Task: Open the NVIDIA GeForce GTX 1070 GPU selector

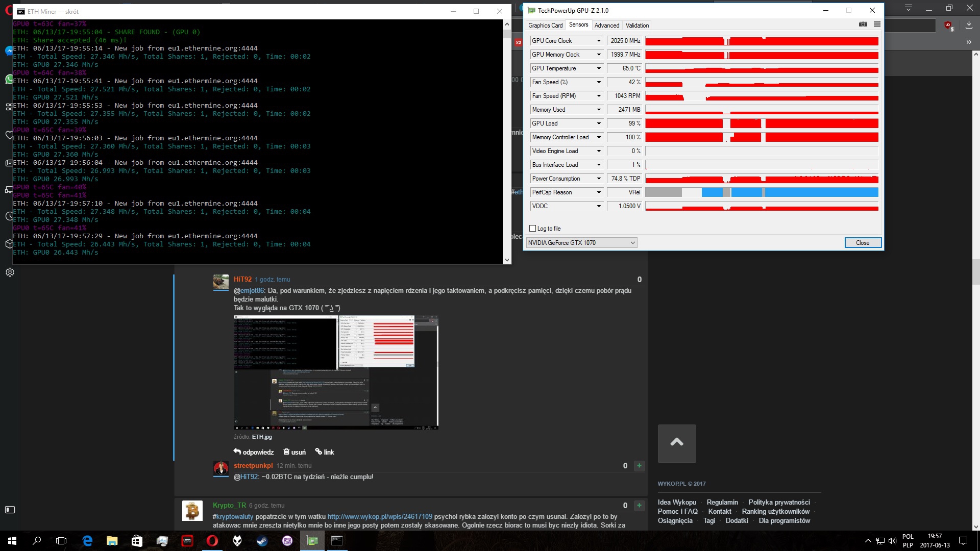Action: pos(581,243)
